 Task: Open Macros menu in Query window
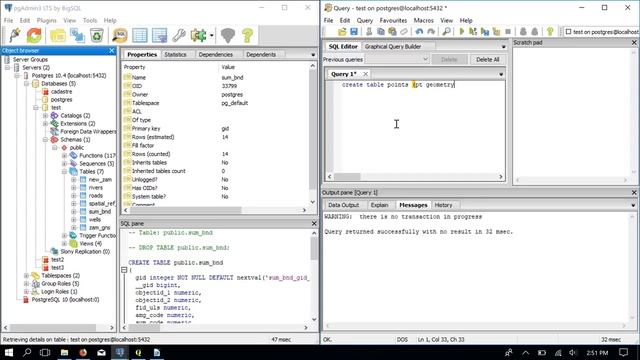click(424, 20)
